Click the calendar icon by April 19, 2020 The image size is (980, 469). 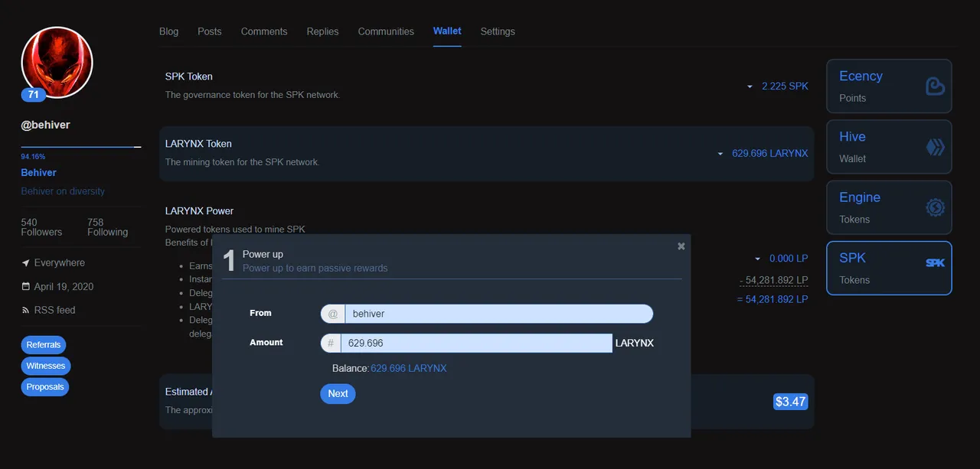pos(26,287)
